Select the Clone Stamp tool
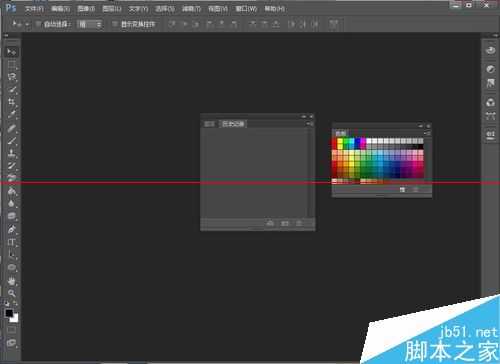The height and width of the screenshot is (364, 500). [11, 153]
